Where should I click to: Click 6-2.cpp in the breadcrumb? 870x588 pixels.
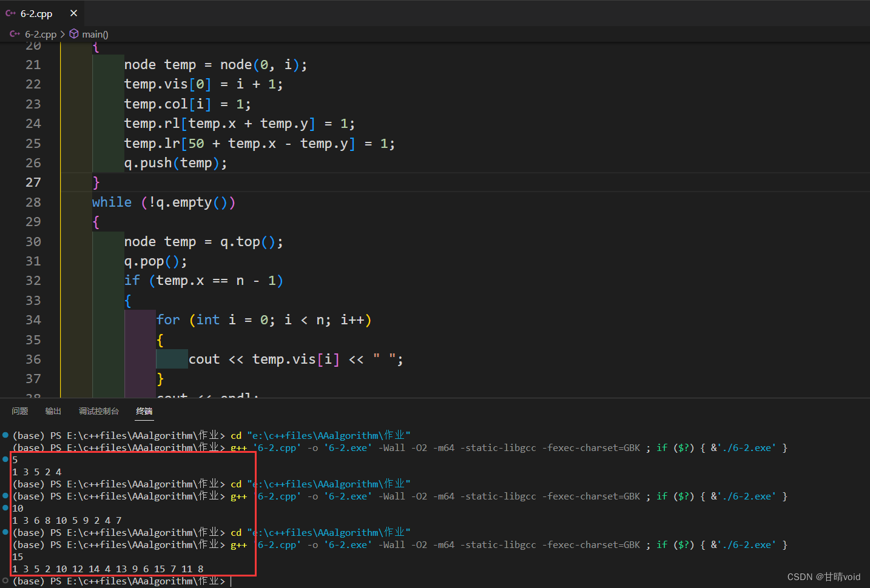tap(41, 35)
